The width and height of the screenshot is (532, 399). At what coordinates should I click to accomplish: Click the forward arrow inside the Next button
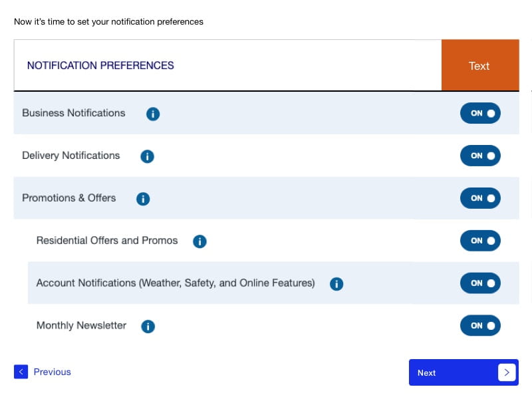point(507,372)
